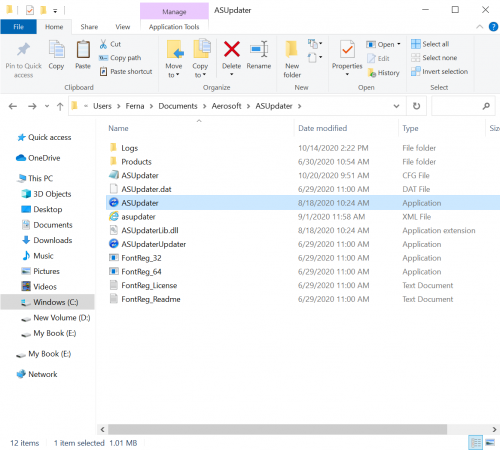
Task: Open Recent locations dropdown arrow
Action: coord(47,106)
